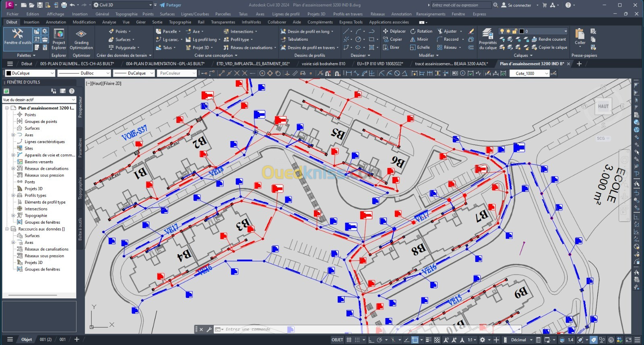
Task: Click layer 0 black color swatch
Action: click(522, 31)
